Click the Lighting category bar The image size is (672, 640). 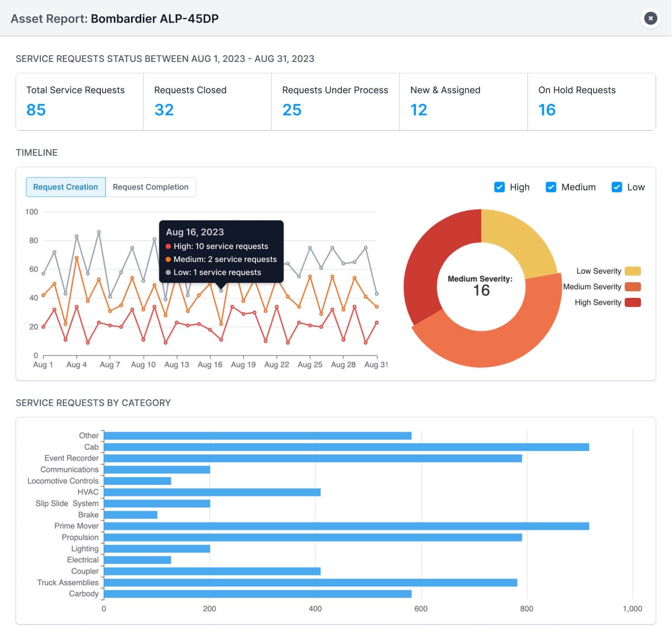[157, 549]
